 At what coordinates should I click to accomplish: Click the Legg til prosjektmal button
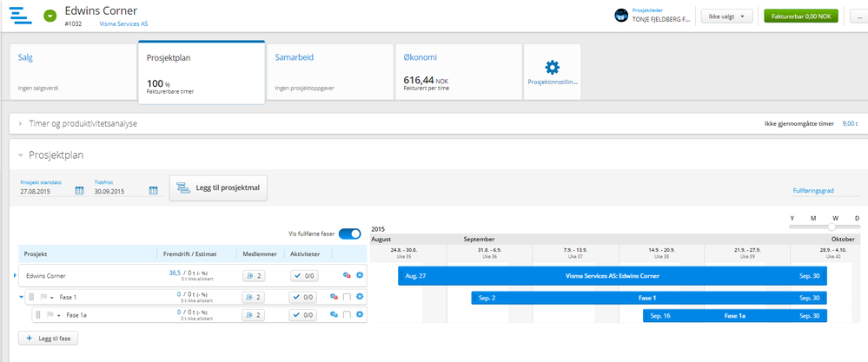click(218, 188)
